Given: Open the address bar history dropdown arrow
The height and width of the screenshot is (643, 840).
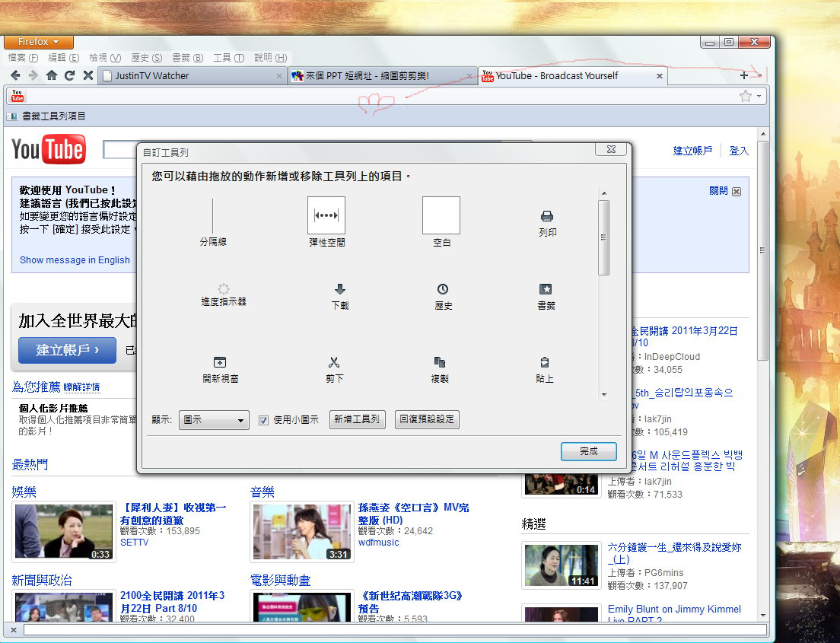Looking at the screenshot, I should (759, 97).
